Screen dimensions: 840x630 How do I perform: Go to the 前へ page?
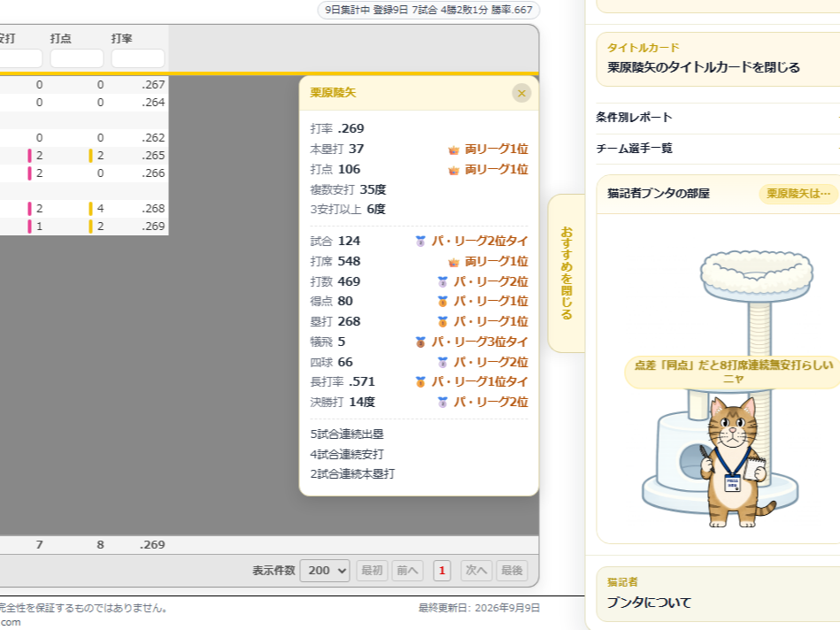point(408,571)
